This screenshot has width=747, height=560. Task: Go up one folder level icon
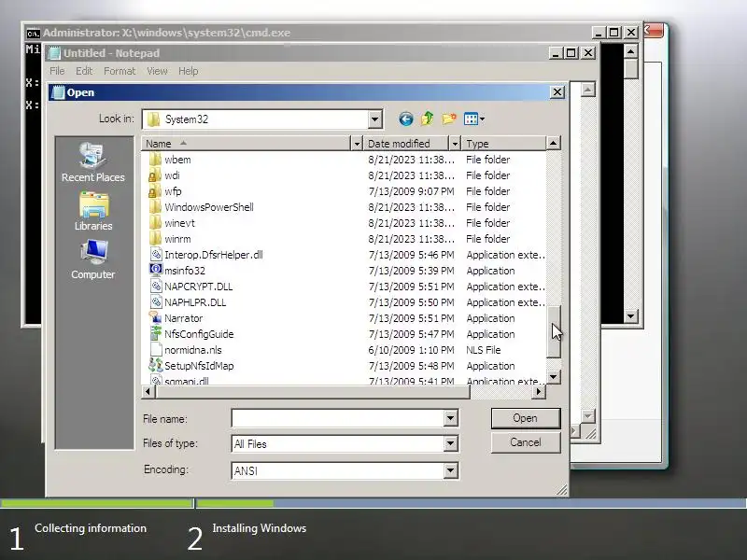point(428,119)
